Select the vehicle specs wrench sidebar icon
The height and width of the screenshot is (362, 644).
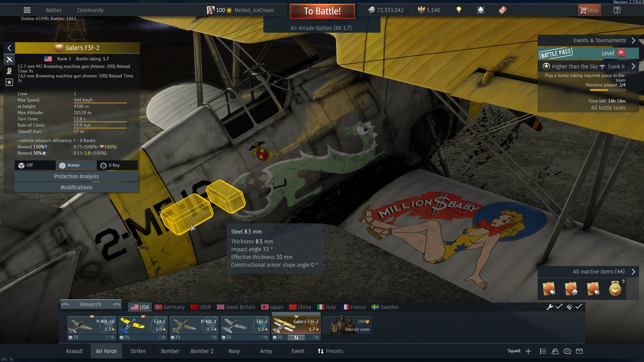pyautogui.click(x=9, y=60)
